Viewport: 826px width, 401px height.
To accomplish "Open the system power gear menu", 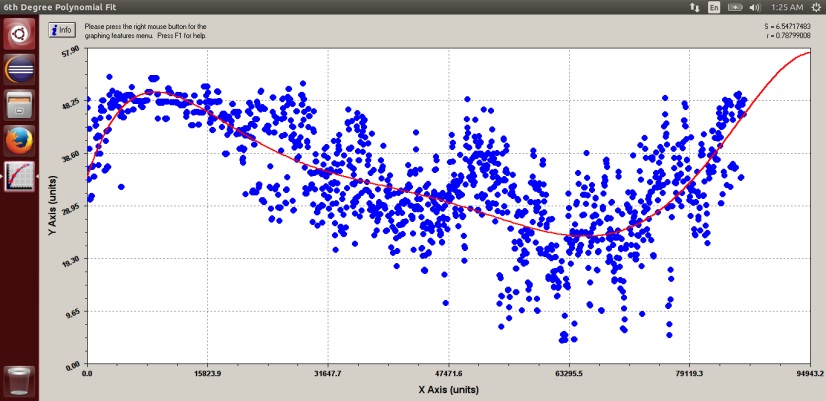I will tap(814, 7).
